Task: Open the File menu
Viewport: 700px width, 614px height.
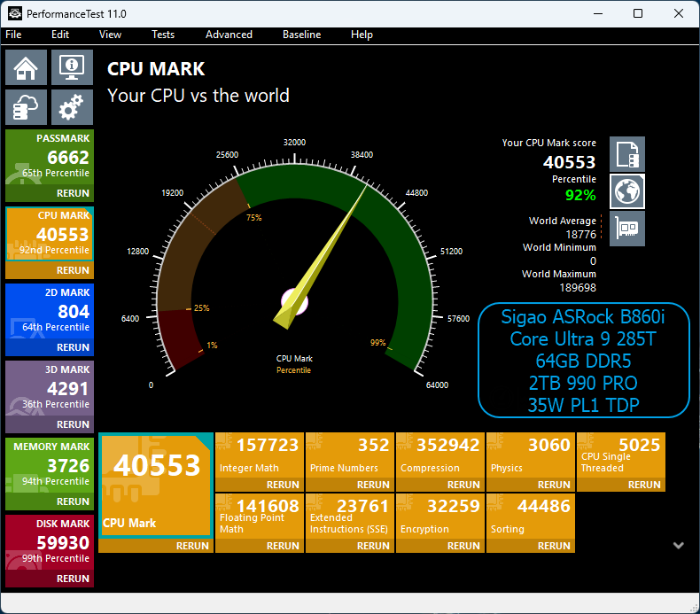Action: pyautogui.click(x=13, y=35)
